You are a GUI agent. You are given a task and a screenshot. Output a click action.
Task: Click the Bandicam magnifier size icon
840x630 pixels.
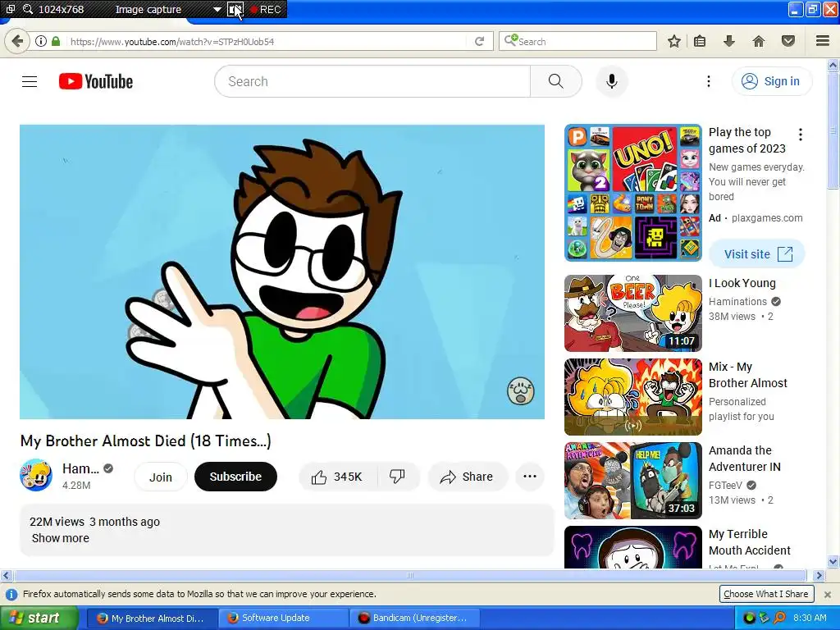(x=27, y=9)
